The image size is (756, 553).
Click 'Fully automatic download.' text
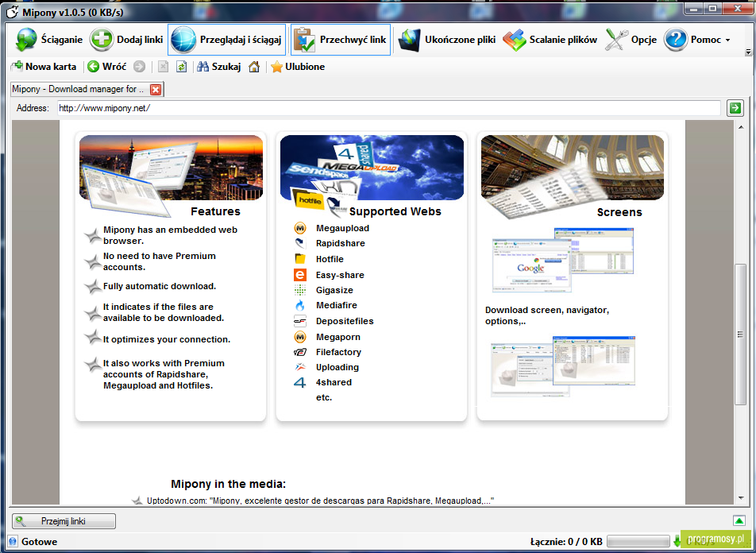click(160, 286)
